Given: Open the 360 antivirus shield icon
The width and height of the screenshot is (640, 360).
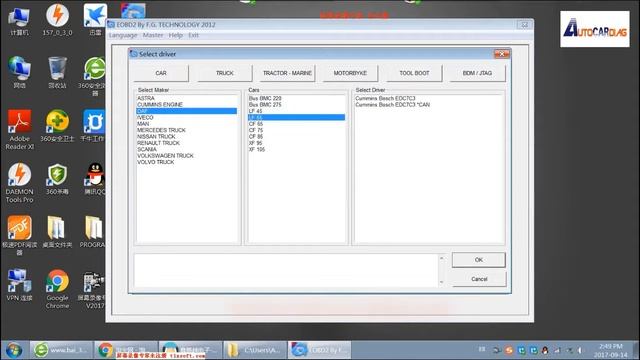Looking at the screenshot, I should coord(57,179).
